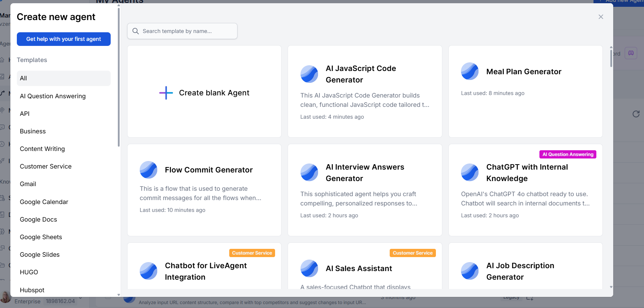Select the Google Slides category
Image resolution: width=644 pixels, height=308 pixels.
[64, 255]
